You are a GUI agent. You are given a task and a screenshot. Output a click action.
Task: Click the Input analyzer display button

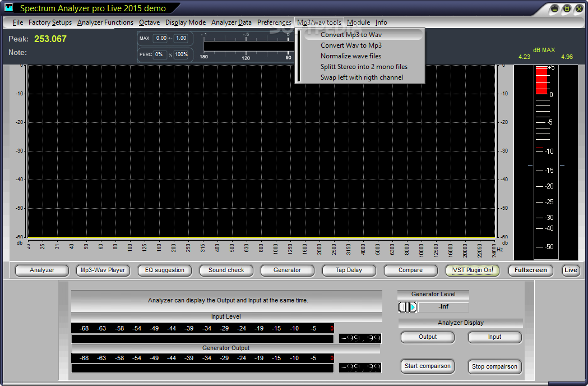pyautogui.click(x=494, y=337)
